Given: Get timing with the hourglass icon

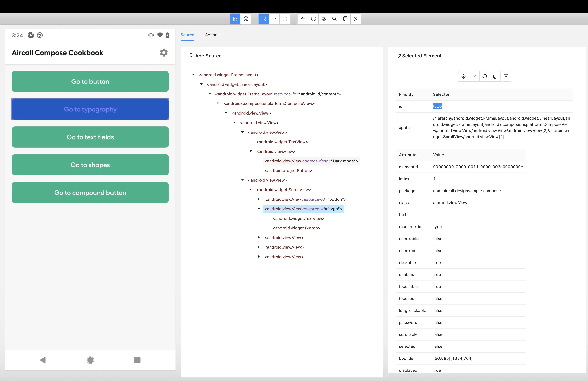Looking at the screenshot, I should 506,76.
